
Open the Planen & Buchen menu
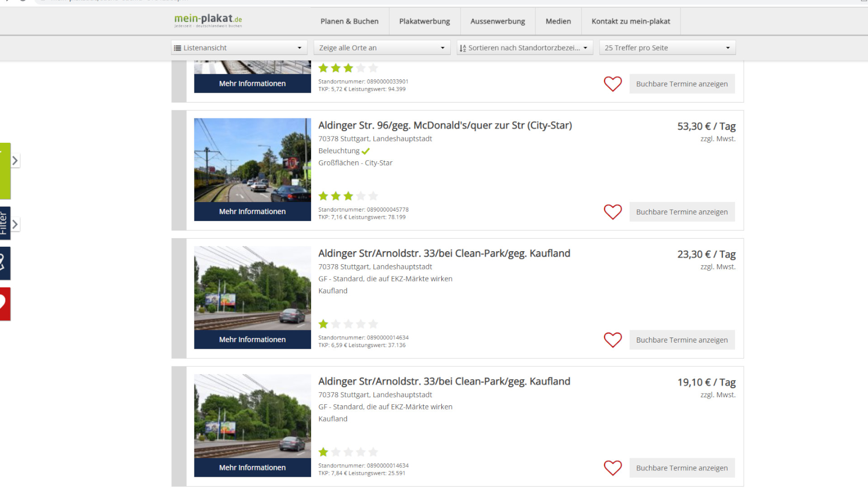[349, 21]
